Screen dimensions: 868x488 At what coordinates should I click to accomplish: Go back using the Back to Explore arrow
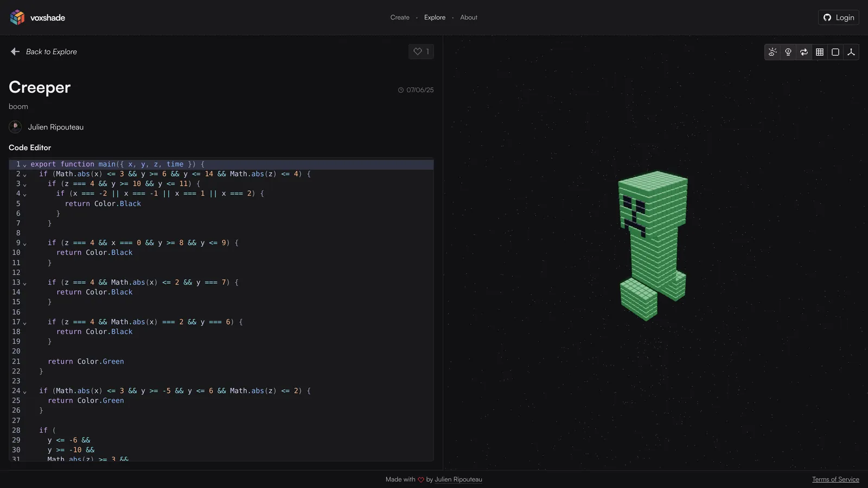click(x=15, y=52)
